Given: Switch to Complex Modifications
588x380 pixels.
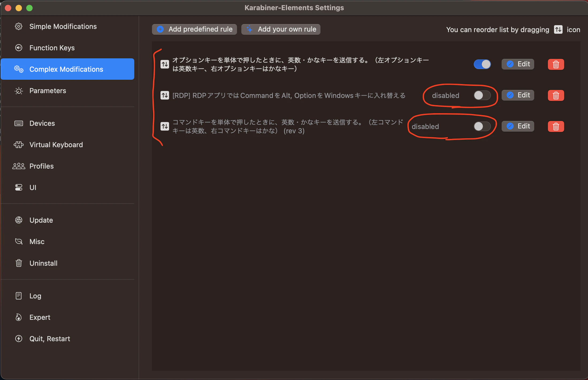Looking at the screenshot, I should [x=66, y=69].
